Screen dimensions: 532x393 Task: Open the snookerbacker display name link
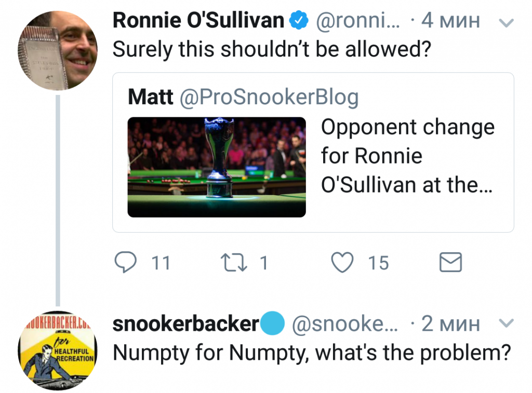point(185,324)
